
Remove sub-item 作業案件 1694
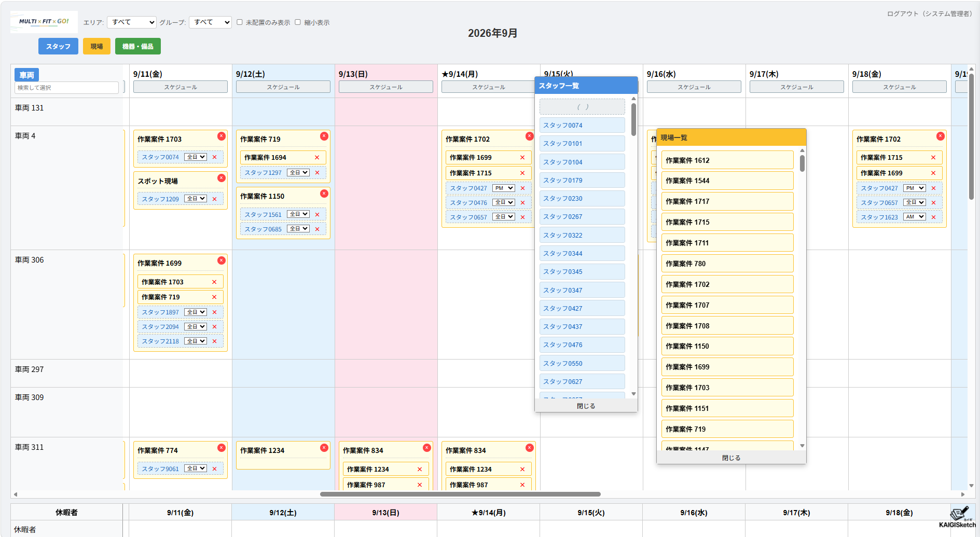pyautogui.click(x=317, y=158)
